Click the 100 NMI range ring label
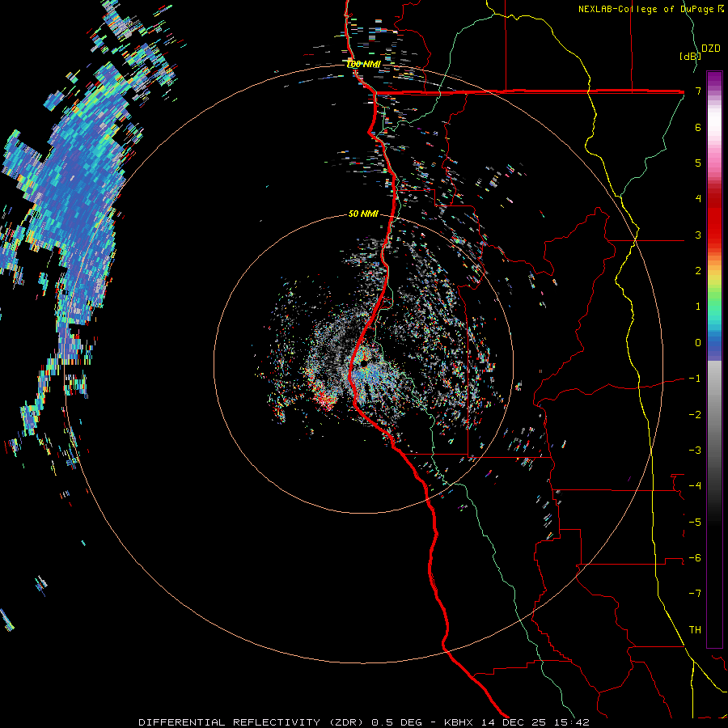This screenshot has width=728, height=728. (x=363, y=64)
